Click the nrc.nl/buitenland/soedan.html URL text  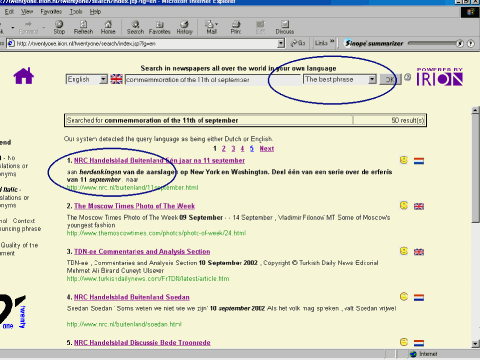124,324
